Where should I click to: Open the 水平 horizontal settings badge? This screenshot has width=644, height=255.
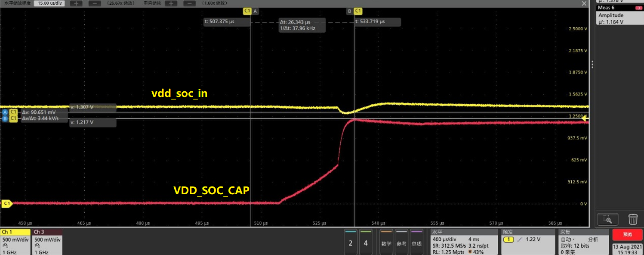coord(464,242)
